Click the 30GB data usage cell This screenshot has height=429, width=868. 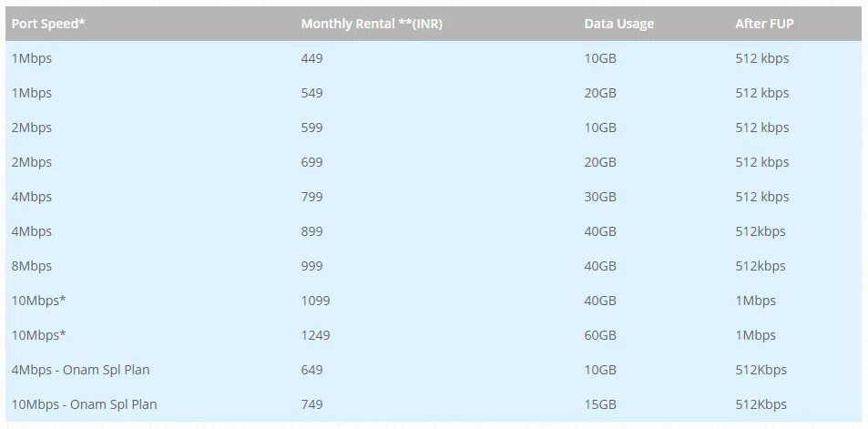(x=600, y=197)
